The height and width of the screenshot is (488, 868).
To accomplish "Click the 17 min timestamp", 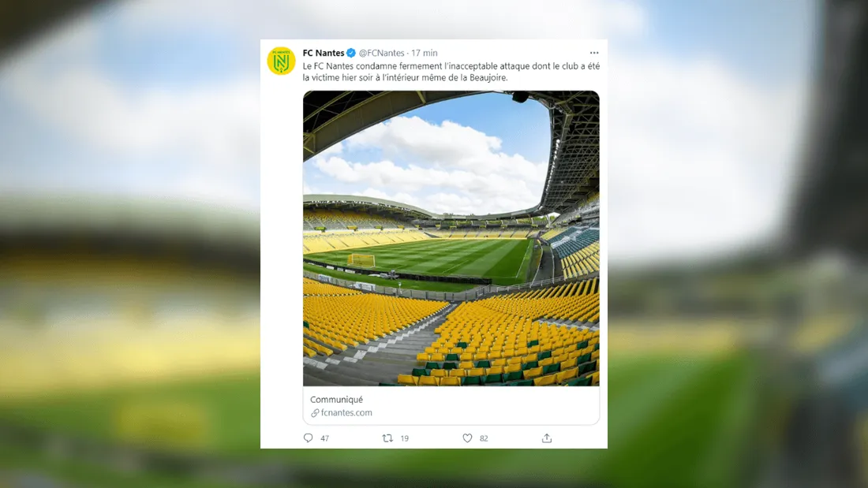I will tap(425, 54).
